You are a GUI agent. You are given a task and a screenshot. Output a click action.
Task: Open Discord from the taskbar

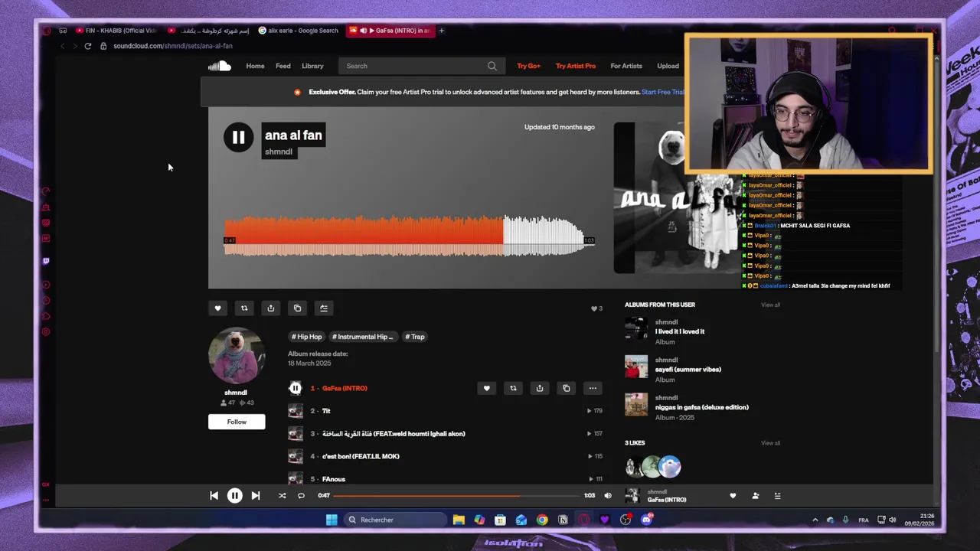click(x=646, y=520)
